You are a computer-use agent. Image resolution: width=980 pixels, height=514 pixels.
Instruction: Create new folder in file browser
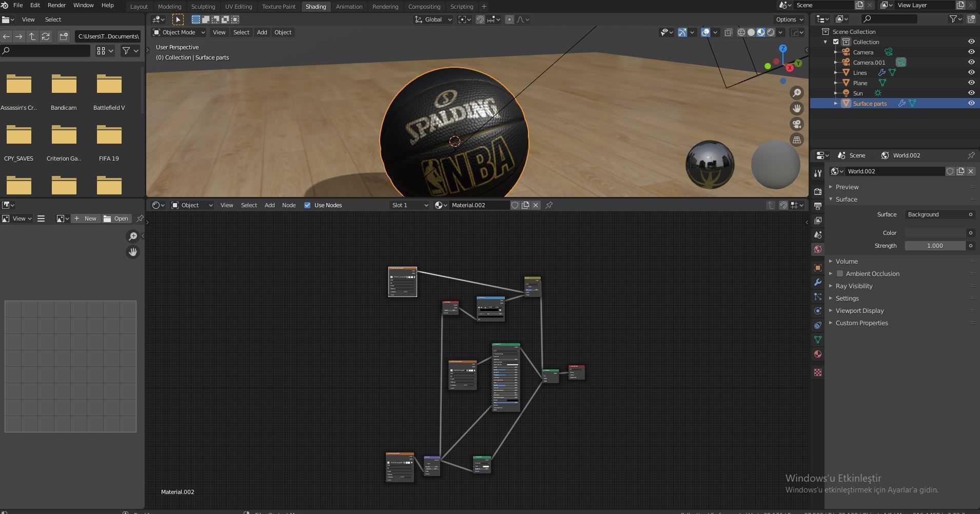(x=64, y=36)
